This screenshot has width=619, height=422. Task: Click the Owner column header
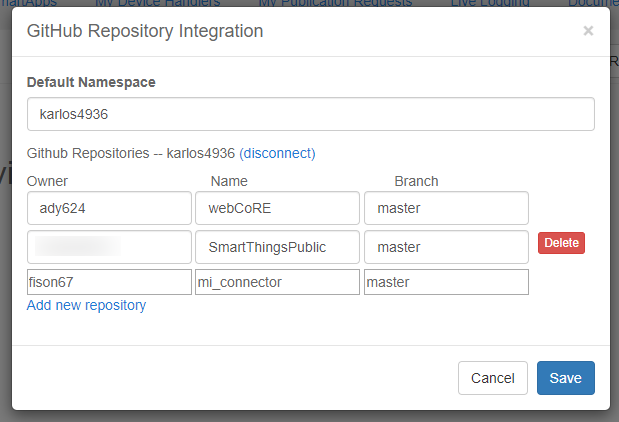tap(47, 181)
